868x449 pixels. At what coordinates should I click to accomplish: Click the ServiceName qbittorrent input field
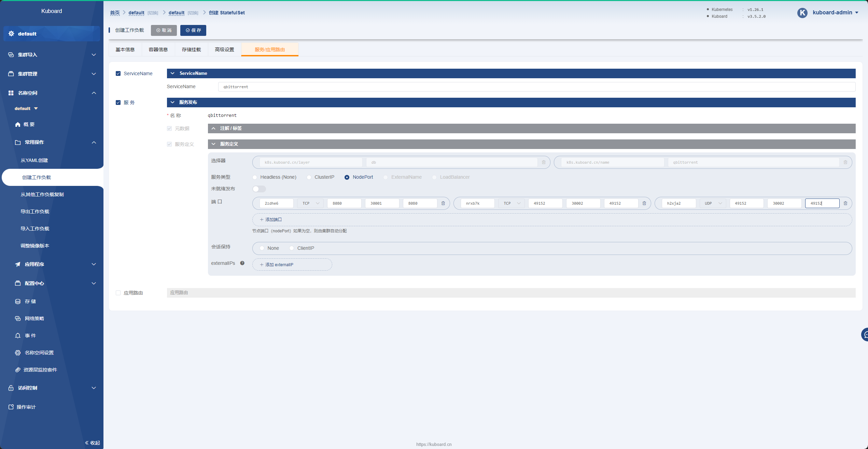pyautogui.click(x=536, y=87)
